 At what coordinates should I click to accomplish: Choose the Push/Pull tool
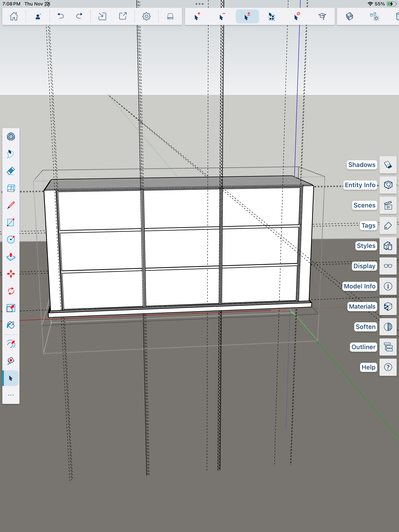[11, 257]
